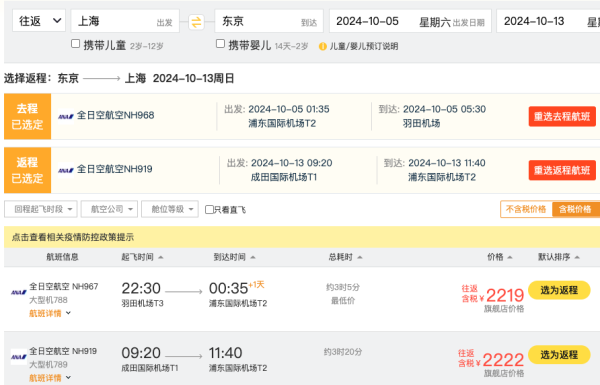Enable 携带儿童 checkbox

(75, 44)
